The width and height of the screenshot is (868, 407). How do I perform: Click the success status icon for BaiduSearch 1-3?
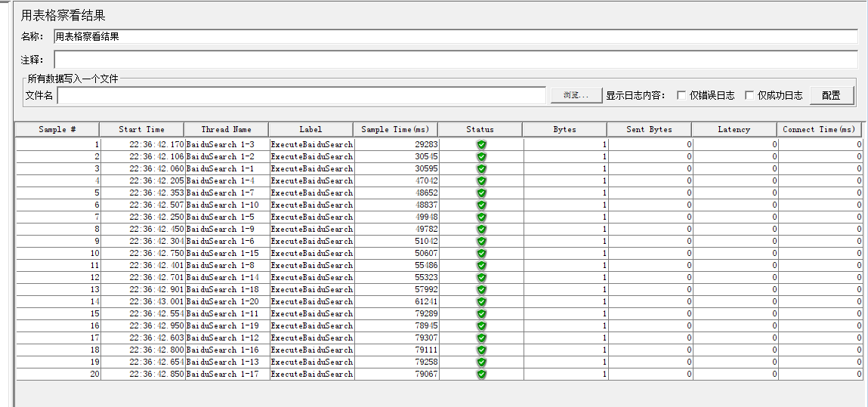click(482, 144)
